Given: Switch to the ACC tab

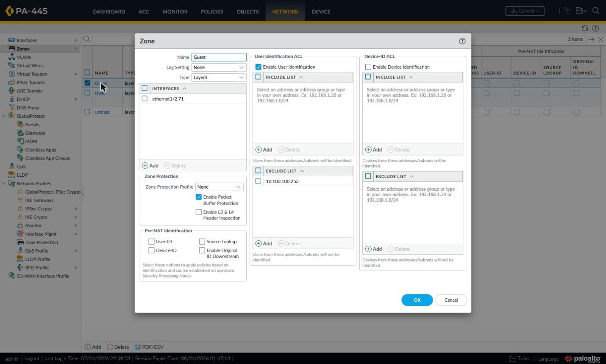Looking at the screenshot, I should pos(144,11).
